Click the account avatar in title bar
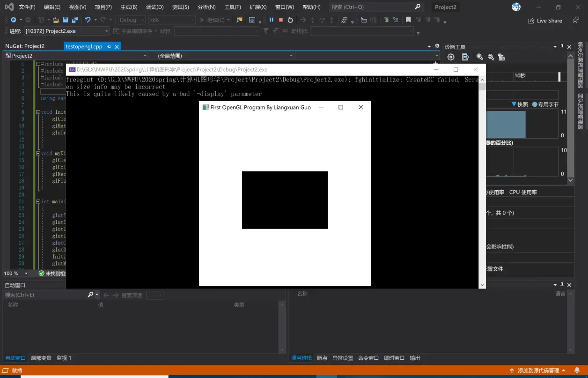The image size is (588, 378). tap(516, 7)
